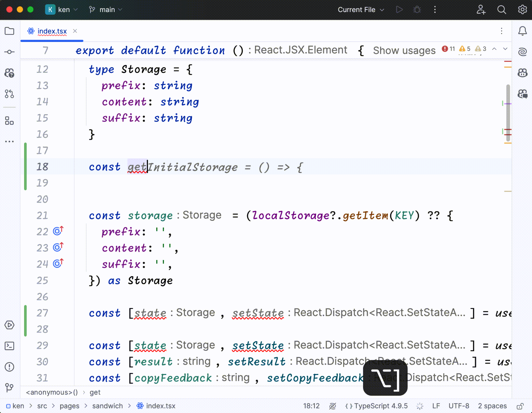Viewport: 532px width, 413px height.
Task: Click the ken breadcrumb in navigation bar
Action: pos(15,406)
